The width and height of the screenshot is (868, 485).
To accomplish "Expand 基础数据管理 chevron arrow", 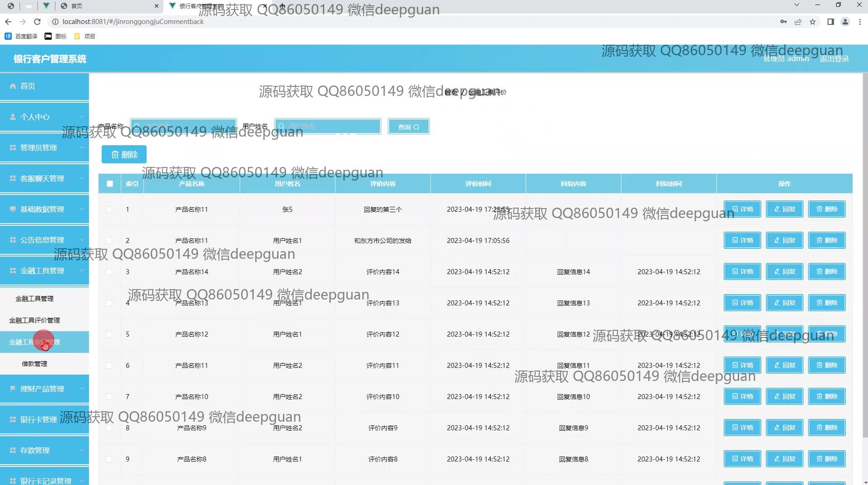I will tap(82, 209).
